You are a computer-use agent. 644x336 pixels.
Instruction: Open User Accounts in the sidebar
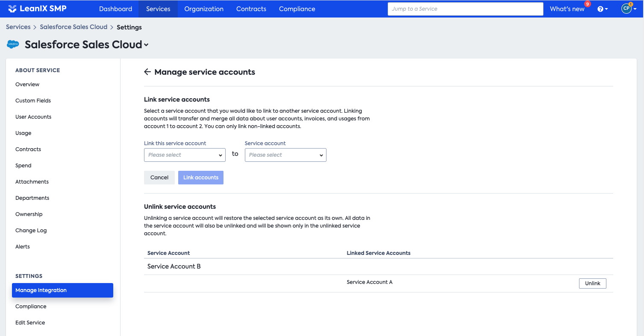[x=33, y=117]
